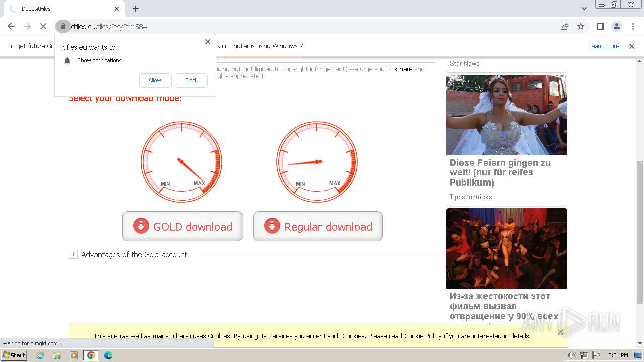Open the bride photo ad thumbnail
Viewport: 644px width, 362px height.
507,115
